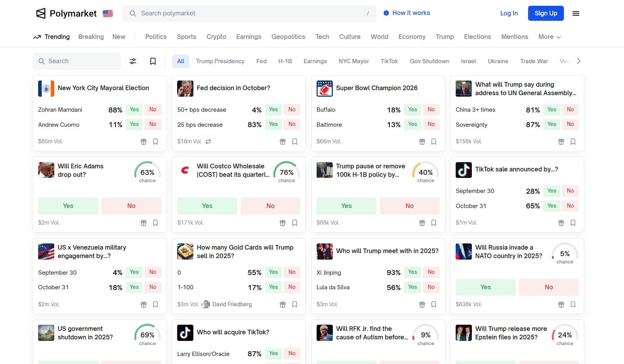This screenshot has height=364, width=624.
Task: Switch to the Breaking tab
Action: click(91, 37)
